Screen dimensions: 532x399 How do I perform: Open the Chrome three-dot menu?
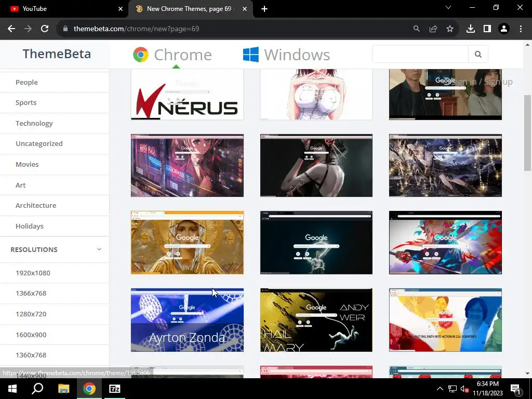[521, 29]
